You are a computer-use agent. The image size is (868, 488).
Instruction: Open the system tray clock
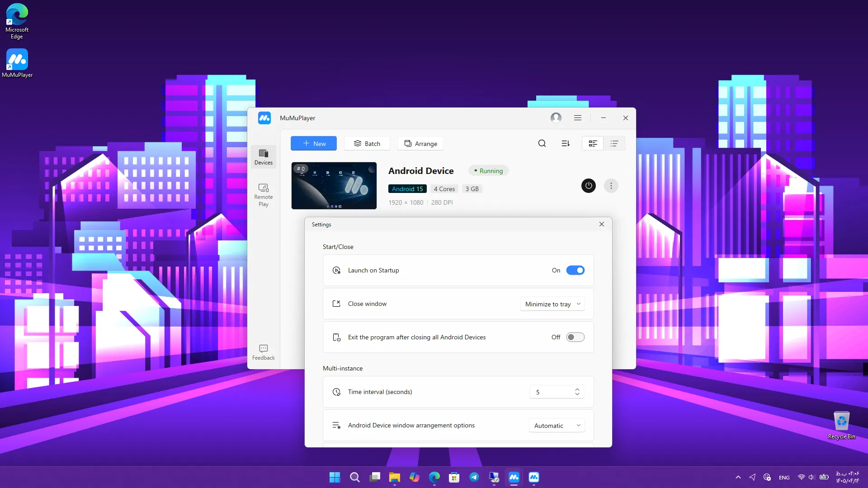coord(847,477)
